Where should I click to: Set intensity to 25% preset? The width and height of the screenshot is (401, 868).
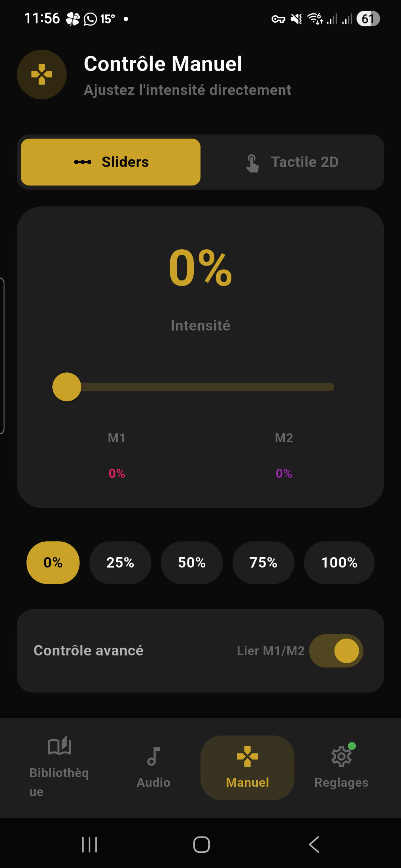pos(120,563)
